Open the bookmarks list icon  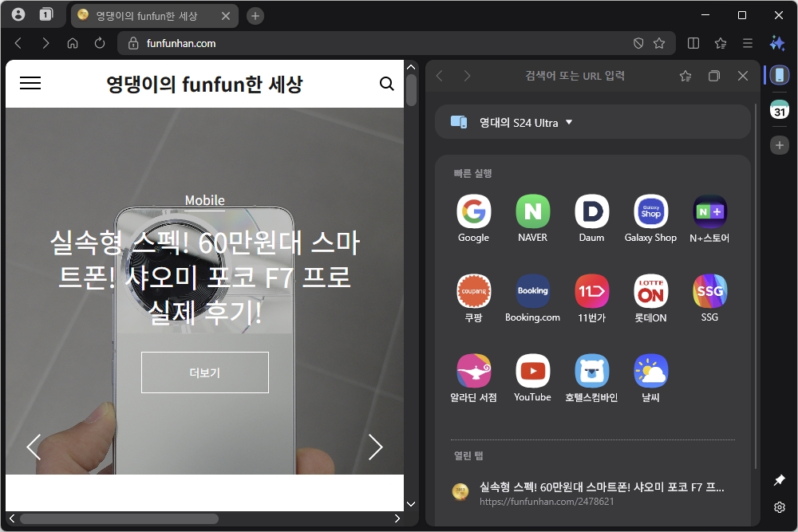tap(720, 43)
